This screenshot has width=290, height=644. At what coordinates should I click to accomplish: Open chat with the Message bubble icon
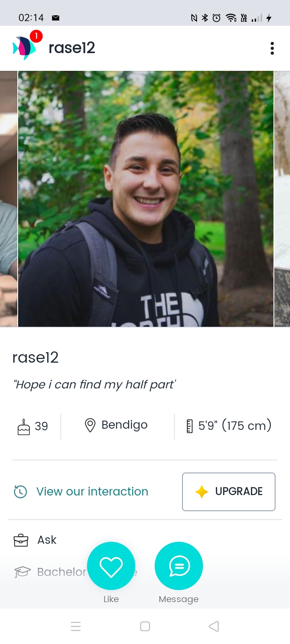click(x=179, y=566)
